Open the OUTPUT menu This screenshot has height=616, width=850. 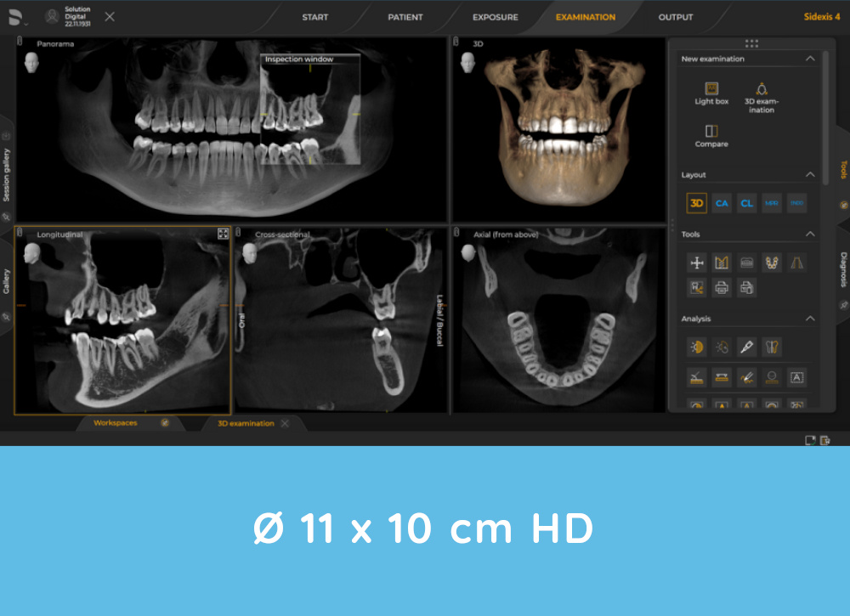point(675,16)
